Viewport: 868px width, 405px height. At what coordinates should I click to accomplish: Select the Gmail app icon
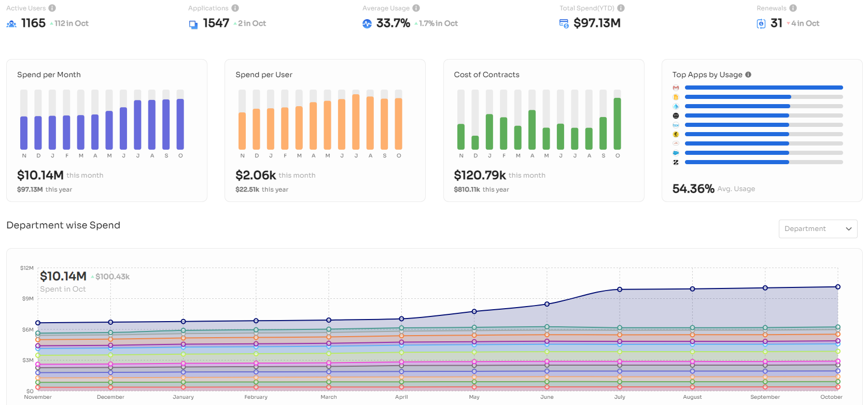(x=676, y=88)
